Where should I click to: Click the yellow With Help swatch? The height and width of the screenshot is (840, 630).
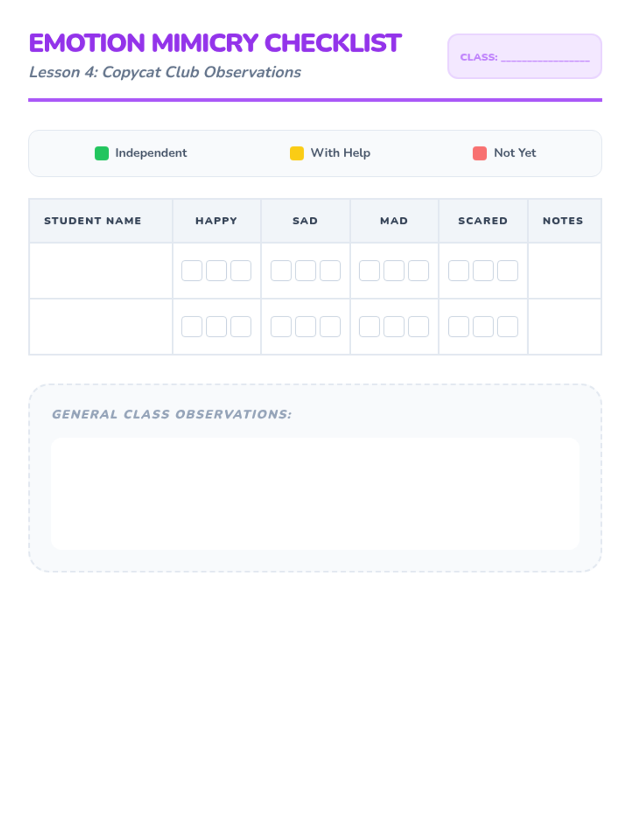(297, 153)
